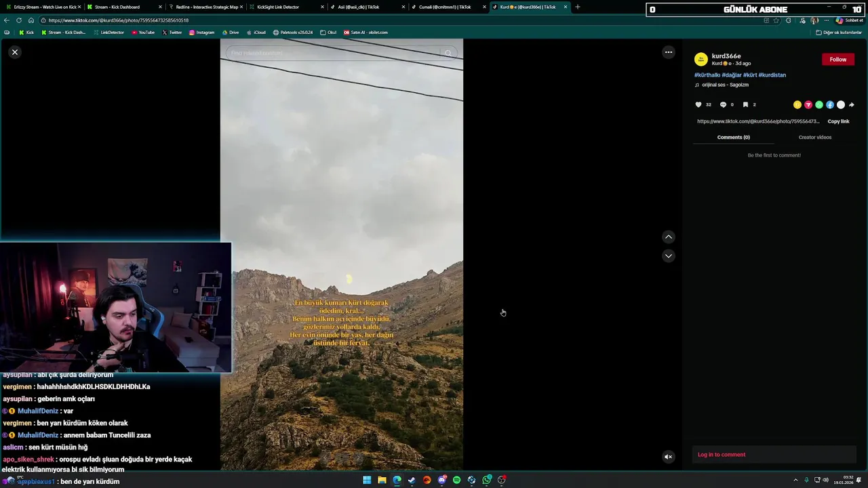
Task: Open the Okul bookmarks folder
Action: tap(328, 33)
